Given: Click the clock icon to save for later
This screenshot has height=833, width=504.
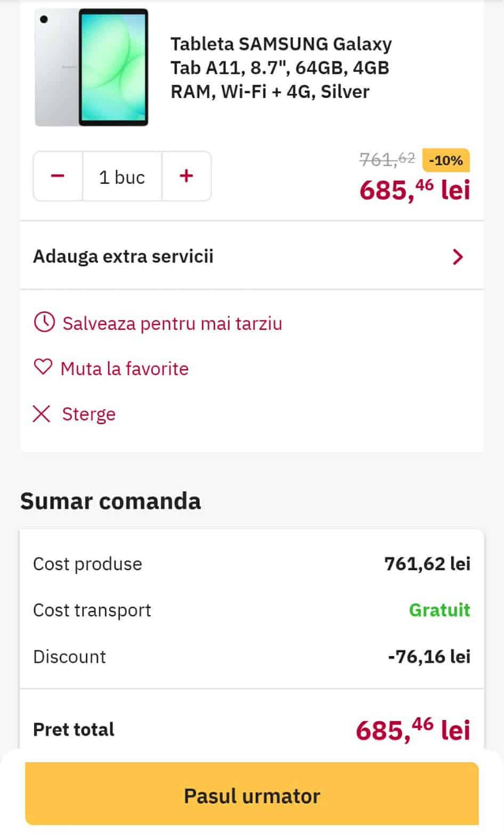Looking at the screenshot, I should [44, 322].
